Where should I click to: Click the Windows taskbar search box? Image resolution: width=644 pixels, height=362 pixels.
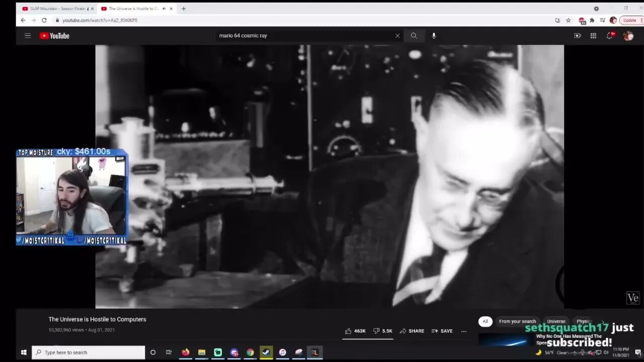pos(89,352)
